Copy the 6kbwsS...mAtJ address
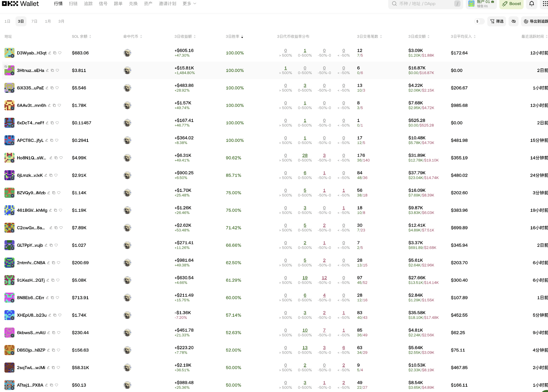 coord(54,333)
